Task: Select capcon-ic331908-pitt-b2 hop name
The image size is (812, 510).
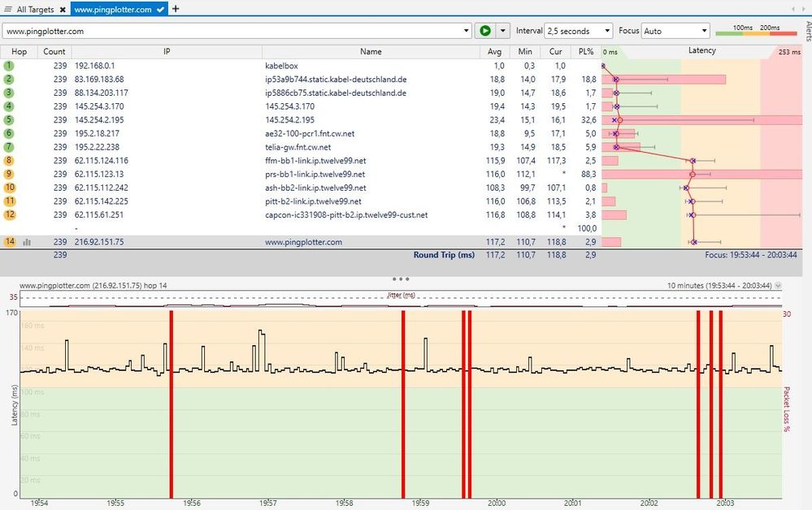Action: click(x=346, y=214)
